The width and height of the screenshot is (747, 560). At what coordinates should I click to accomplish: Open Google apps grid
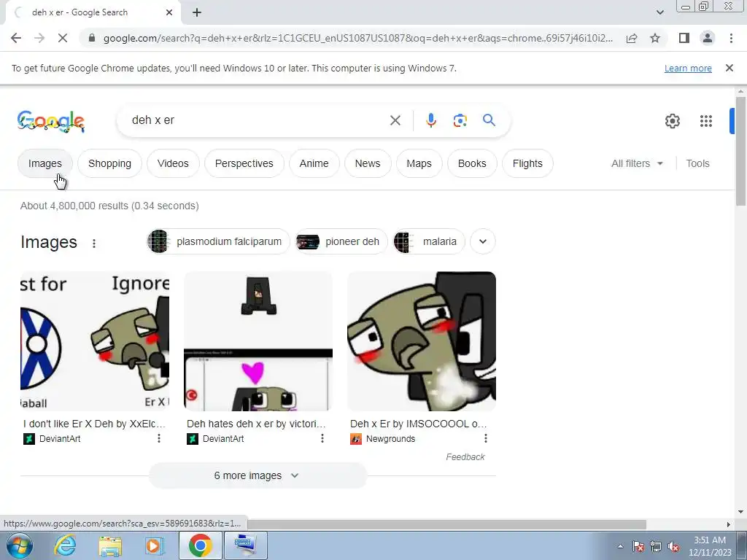click(x=706, y=121)
